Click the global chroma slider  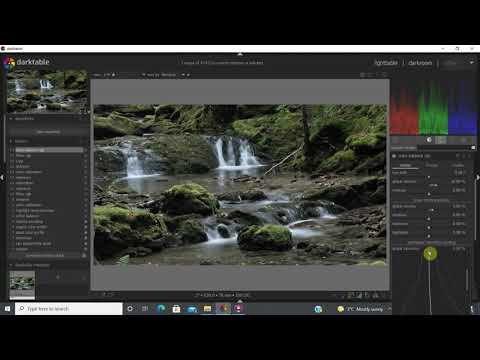429,207
